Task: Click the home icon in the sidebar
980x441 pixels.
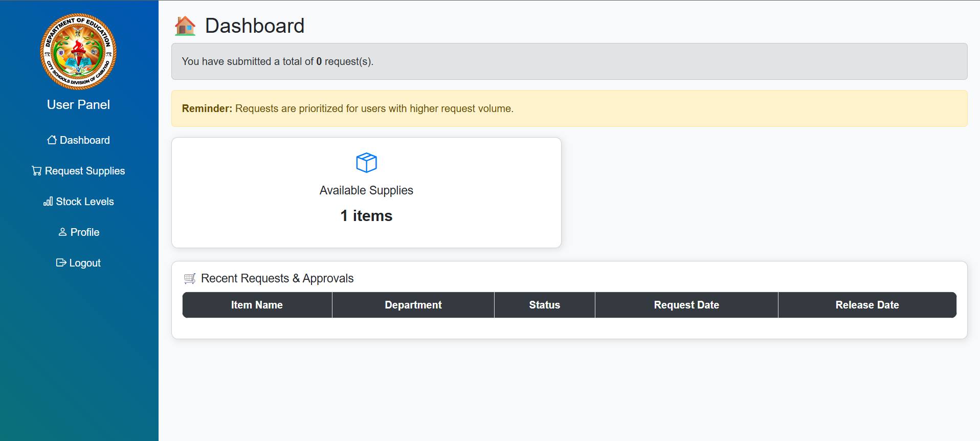Action: click(x=52, y=140)
